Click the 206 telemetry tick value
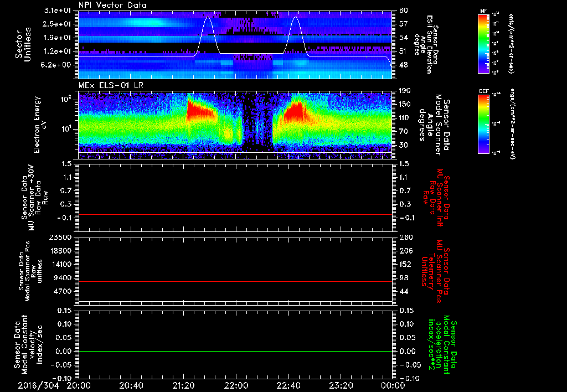The width and height of the screenshot is (567, 392). [x=406, y=251]
